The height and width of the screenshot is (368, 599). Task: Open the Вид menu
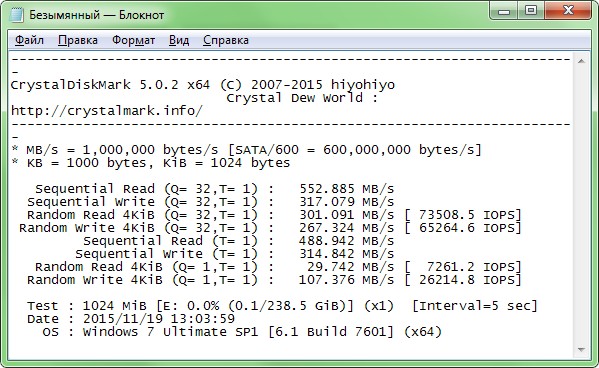click(179, 40)
